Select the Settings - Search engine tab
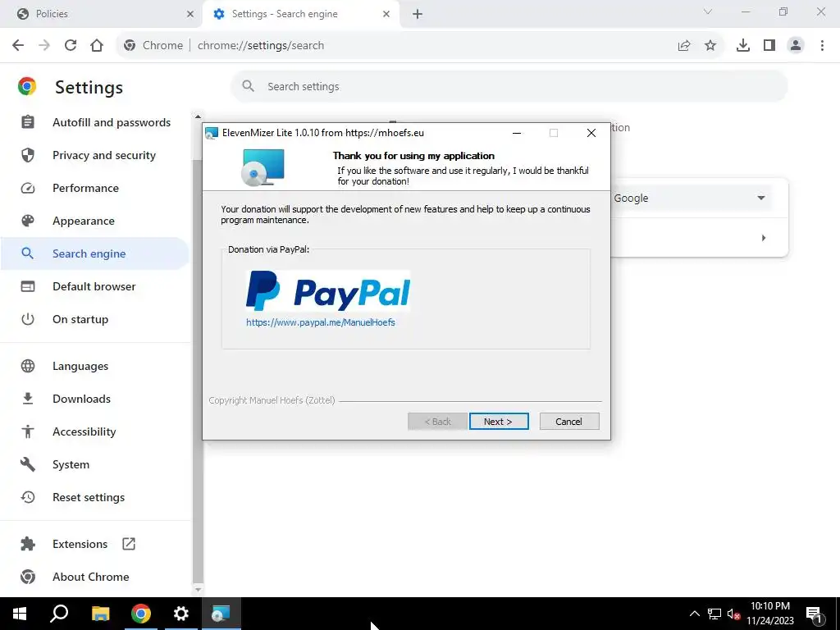840x630 pixels. pyautogui.click(x=300, y=14)
